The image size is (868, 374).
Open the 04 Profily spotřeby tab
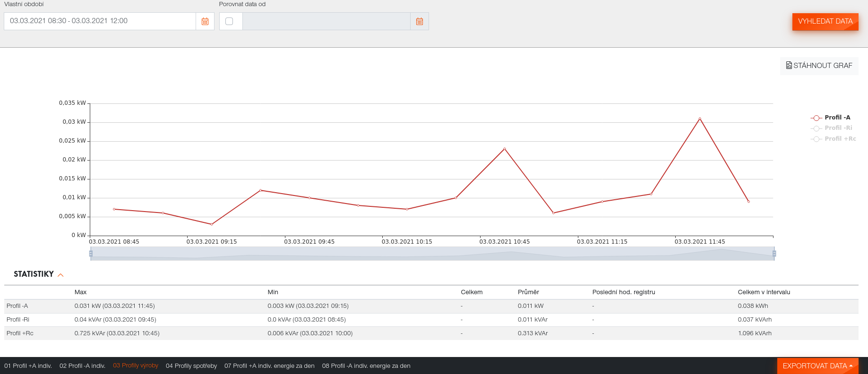click(191, 366)
